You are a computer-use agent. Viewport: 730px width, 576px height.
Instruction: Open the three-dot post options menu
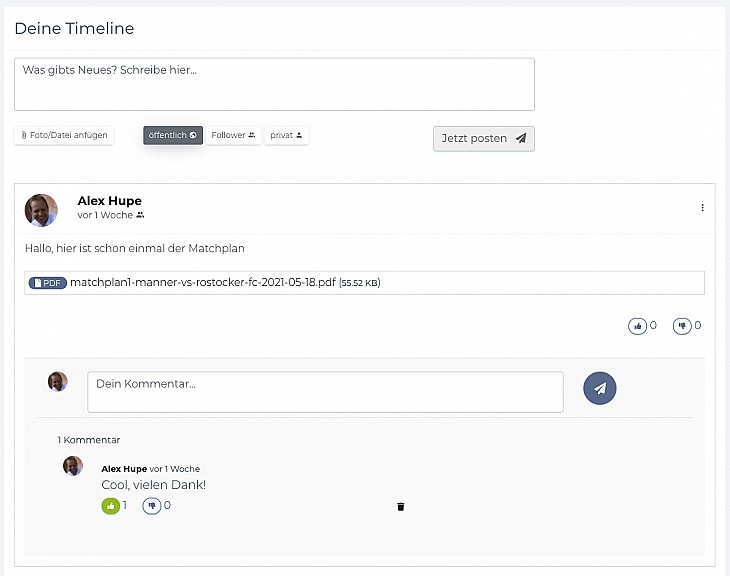[702, 208]
